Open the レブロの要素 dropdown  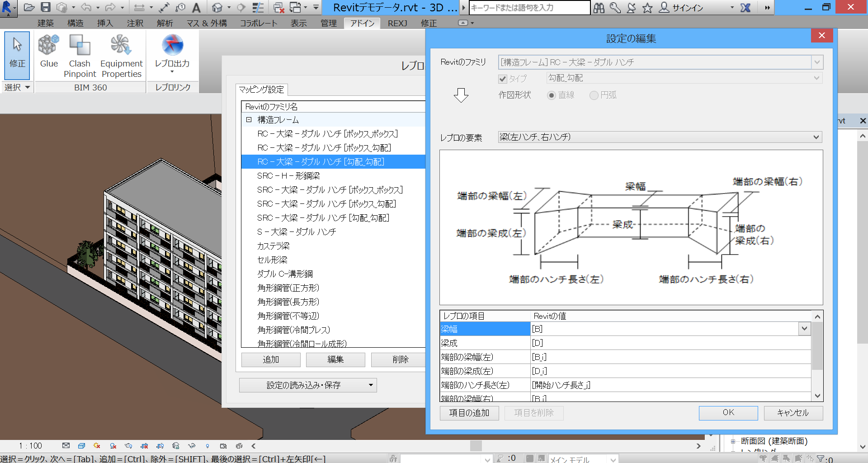[x=660, y=137]
